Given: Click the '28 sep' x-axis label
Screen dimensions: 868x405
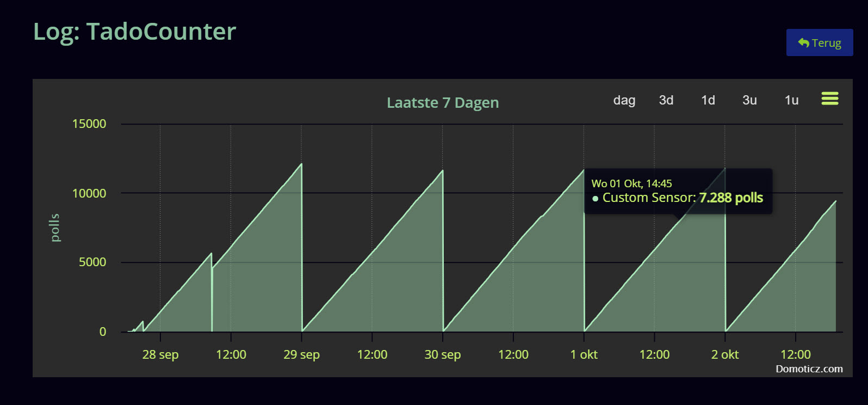Looking at the screenshot, I should point(160,354).
